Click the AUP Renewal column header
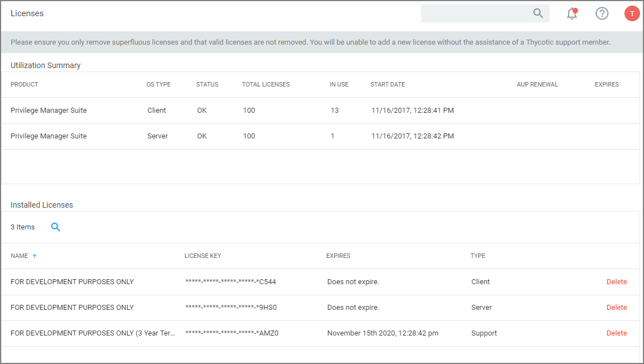 click(537, 85)
